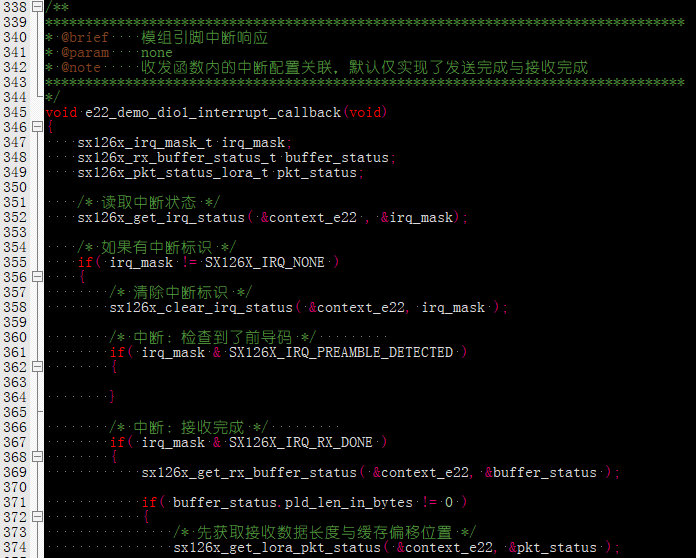696x558 pixels.
Task: Click the sx126x_get_lora_pkt_status call
Action: [x=277, y=548]
